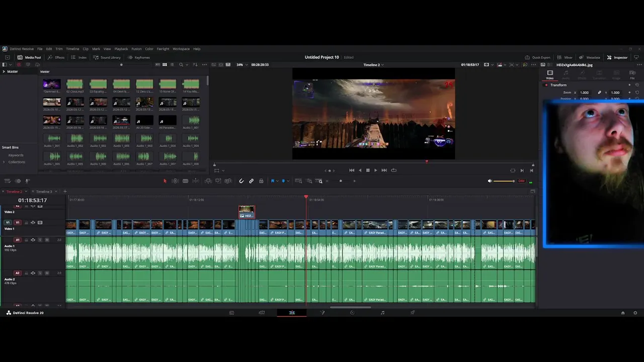Viewport: 644px width, 362px height.
Task: Reset the Transform section
Action: [x=637, y=85]
